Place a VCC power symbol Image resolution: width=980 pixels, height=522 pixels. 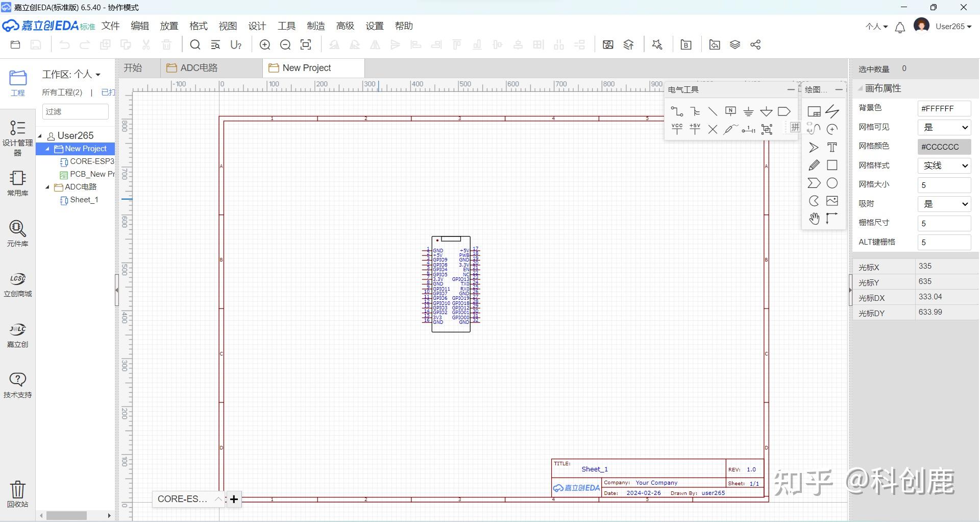677,129
